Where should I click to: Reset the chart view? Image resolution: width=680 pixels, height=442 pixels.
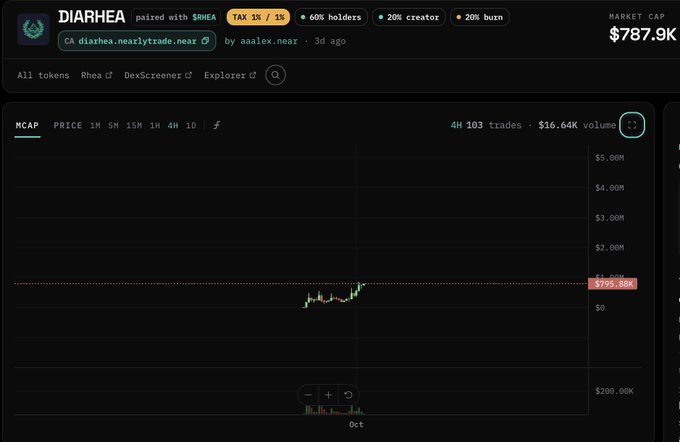[x=348, y=395]
